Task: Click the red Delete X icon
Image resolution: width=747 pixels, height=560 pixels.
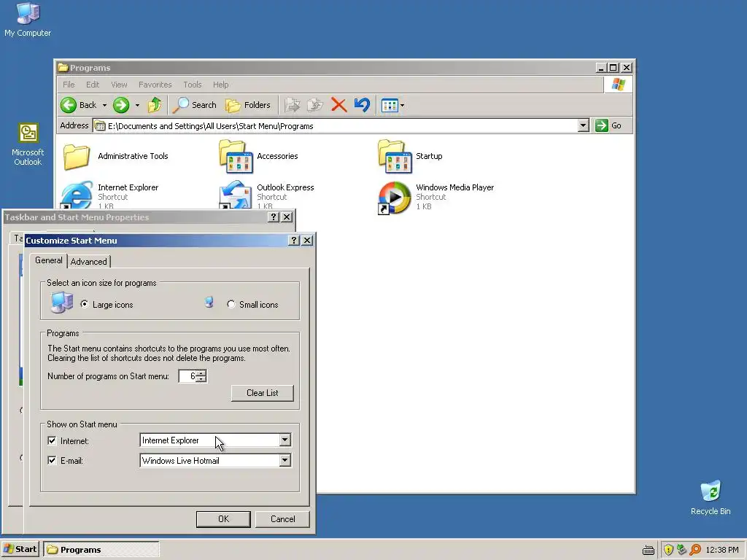Action: pyautogui.click(x=338, y=105)
